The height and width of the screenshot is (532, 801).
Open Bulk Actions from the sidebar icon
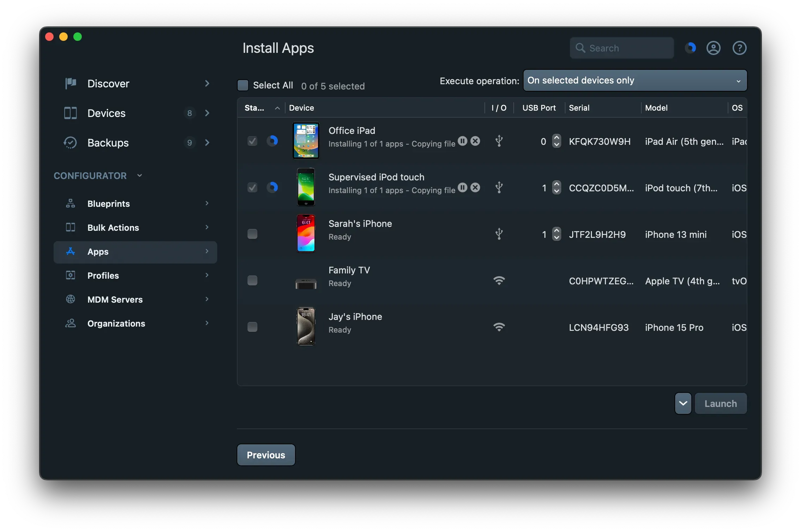70,228
